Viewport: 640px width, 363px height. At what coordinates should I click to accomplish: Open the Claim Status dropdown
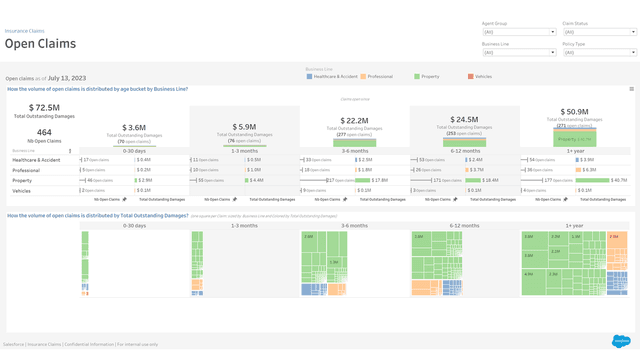[600, 32]
